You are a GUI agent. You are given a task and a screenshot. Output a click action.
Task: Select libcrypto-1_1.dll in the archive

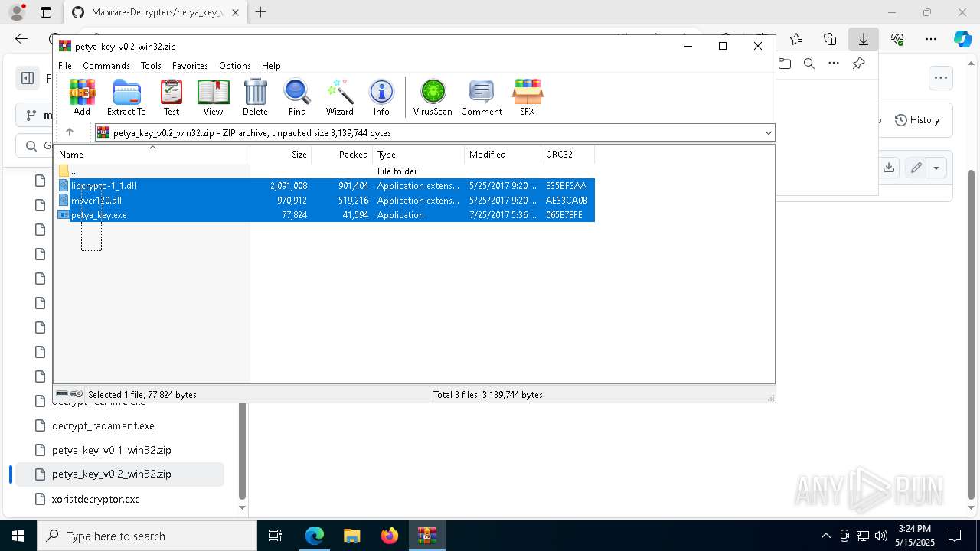[x=325, y=186]
